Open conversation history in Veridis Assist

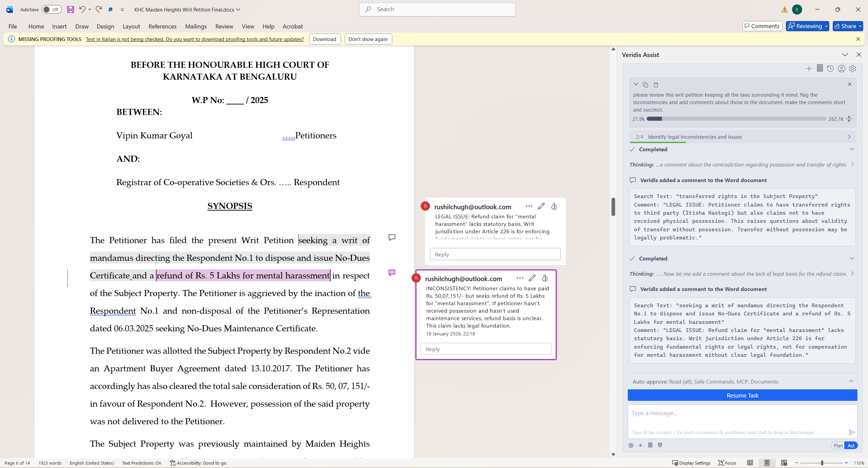click(830, 68)
